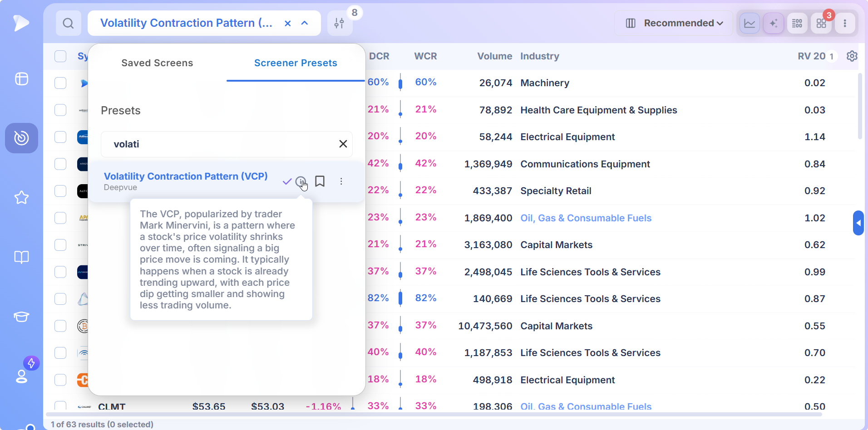Open the three-dot menu for VCP preset

[x=341, y=181]
